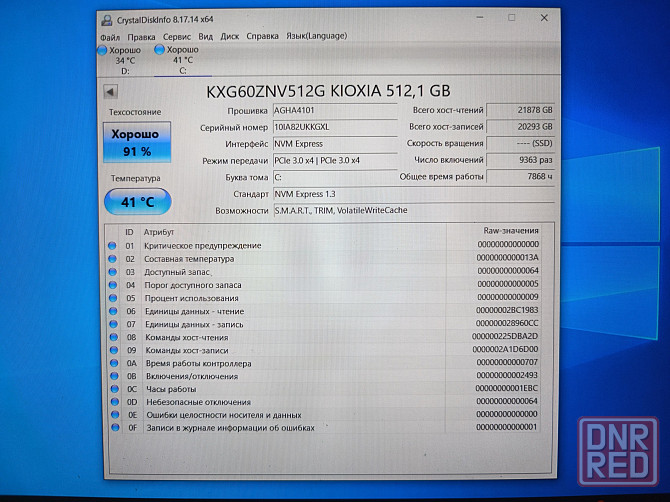This screenshot has width=670, height=502.
Task: Click status dot for Составная температура
Action: click(x=112, y=259)
